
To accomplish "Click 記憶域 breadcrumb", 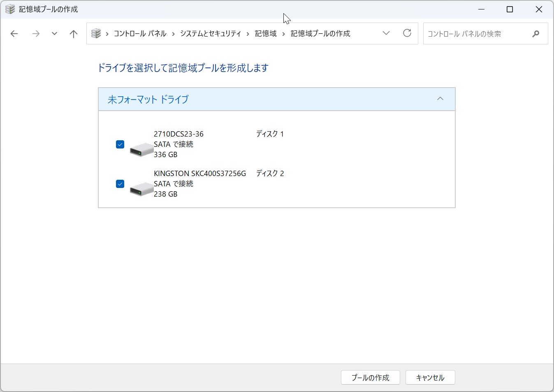I will coord(266,34).
